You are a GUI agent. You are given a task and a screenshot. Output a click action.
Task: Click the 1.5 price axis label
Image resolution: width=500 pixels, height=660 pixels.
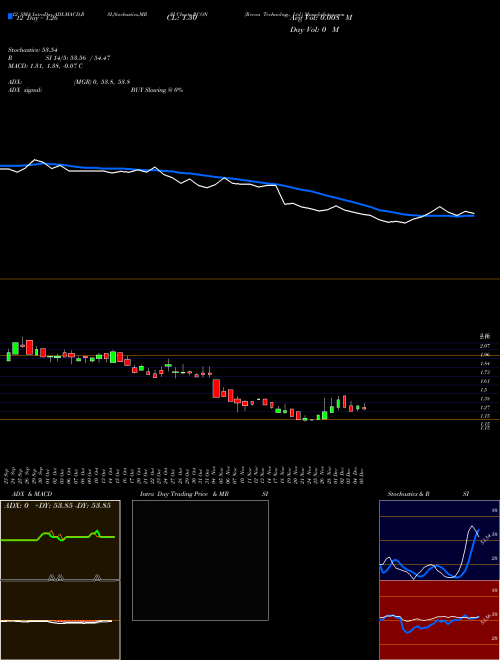[x=484, y=390]
